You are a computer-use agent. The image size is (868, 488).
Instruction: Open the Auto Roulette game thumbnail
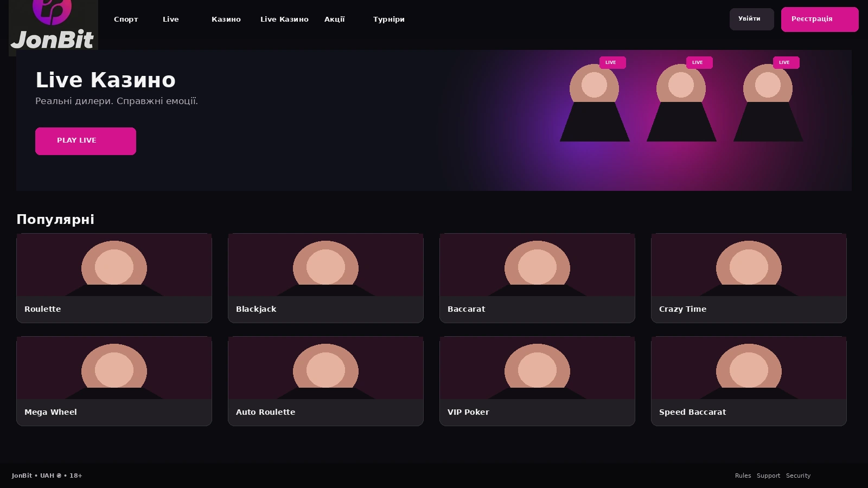click(x=325, y=368)
